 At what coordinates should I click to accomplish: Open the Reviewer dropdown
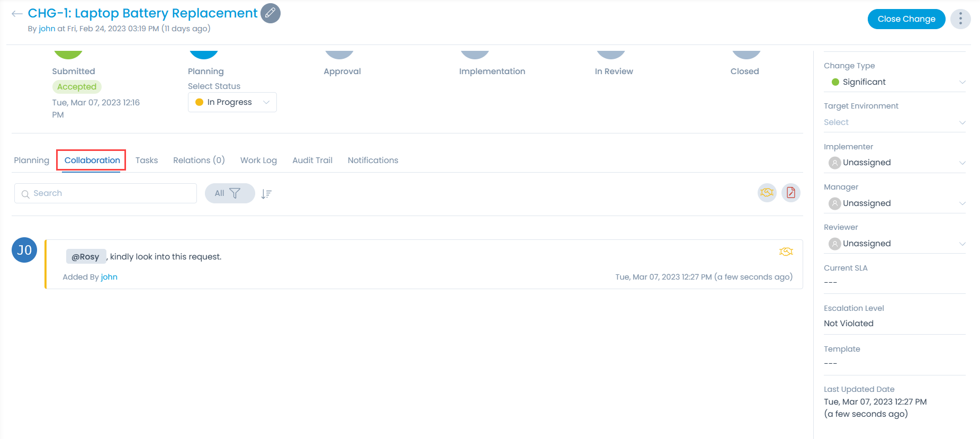[895, 244]
